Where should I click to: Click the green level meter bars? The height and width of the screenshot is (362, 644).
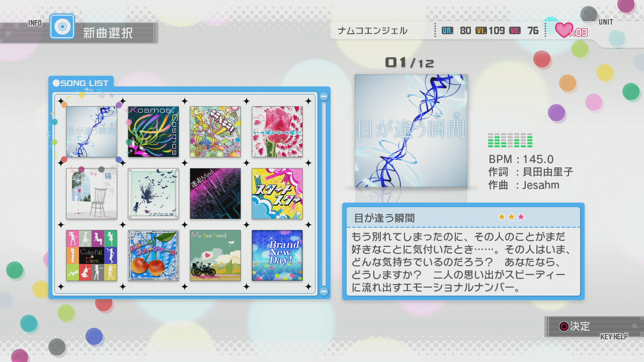510,140
